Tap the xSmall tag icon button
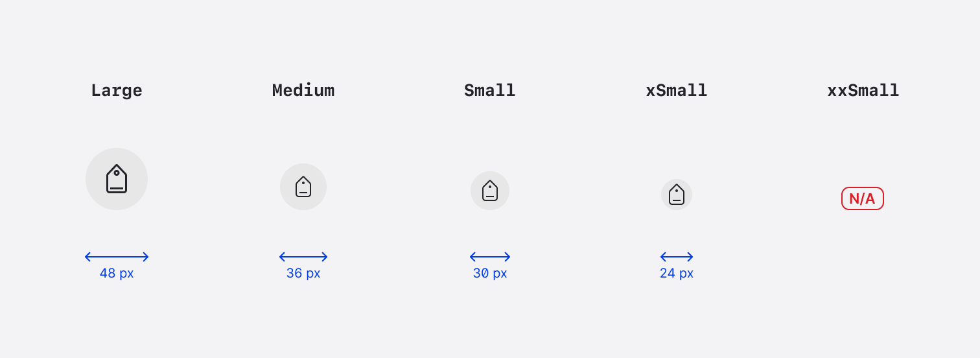Image resolution: width=980 pixels, height=358 pixels. point(677,195)
